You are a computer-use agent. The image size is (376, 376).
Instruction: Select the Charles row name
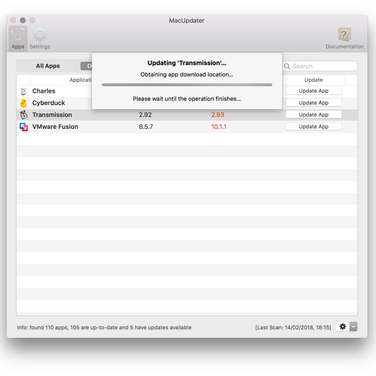44,91
